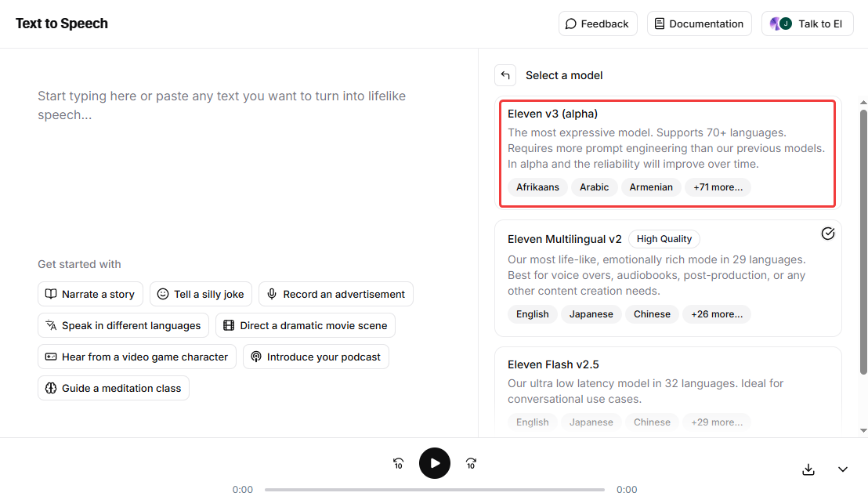Show the +26 more languages list
868x500 pixels.
[718, 314]
